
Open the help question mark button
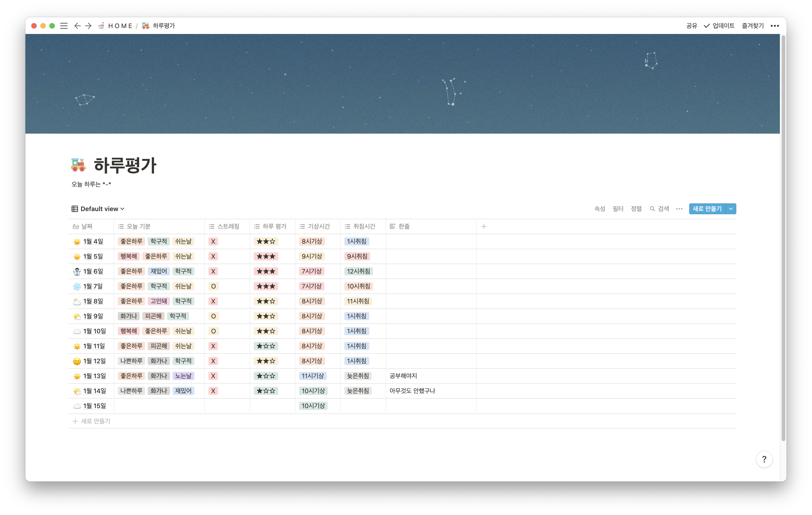tap(764, 459)
